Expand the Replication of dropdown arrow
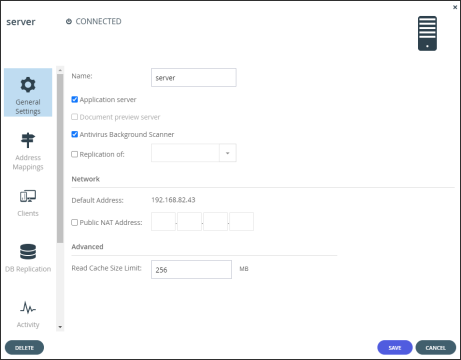The width and height of the screenshot is (461, 360). click(228, 153)
